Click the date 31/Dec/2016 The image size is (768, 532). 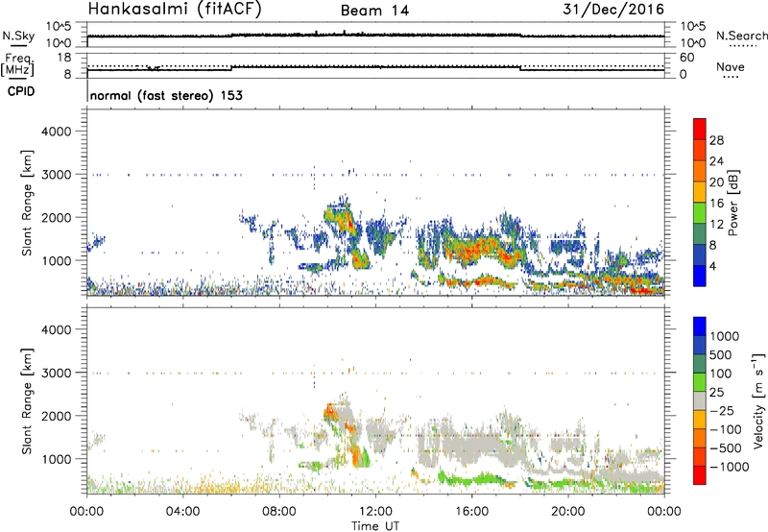(613, 10)
